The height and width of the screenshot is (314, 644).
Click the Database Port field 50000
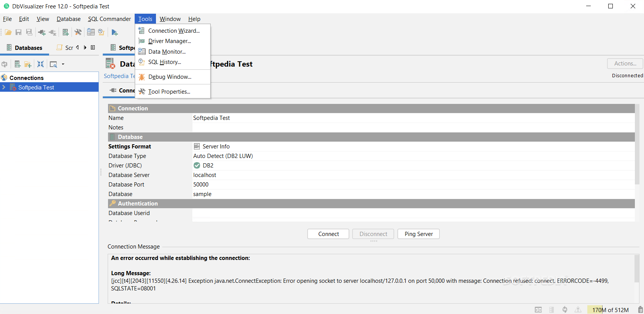(x=413, y=185)
